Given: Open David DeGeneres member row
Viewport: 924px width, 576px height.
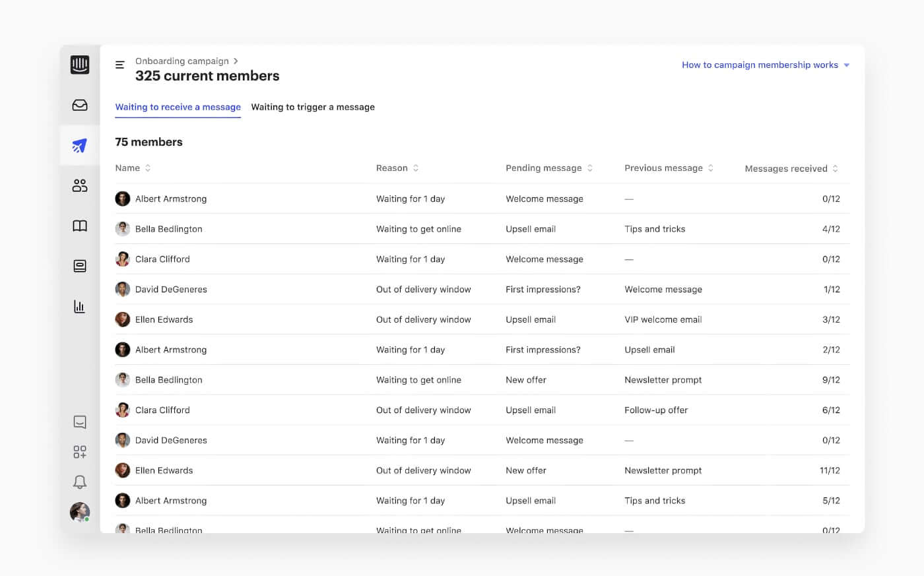Looking at the screenshot, I should coord(171,290).
